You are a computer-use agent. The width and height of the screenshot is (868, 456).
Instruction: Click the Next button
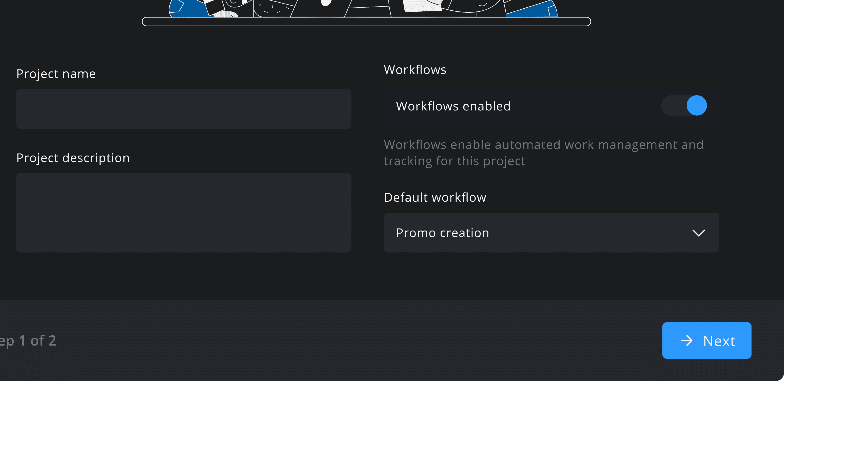[707, 340]
